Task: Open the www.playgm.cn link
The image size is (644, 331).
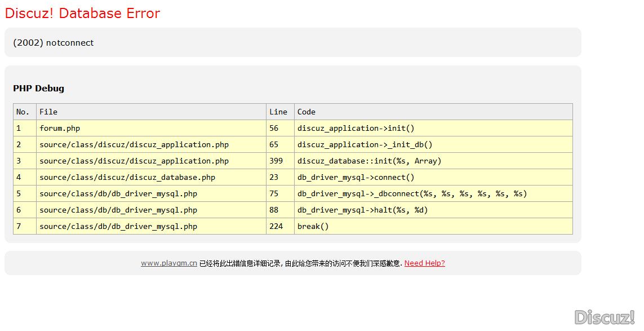Action: pyautogui.click(x=169, y=263)
